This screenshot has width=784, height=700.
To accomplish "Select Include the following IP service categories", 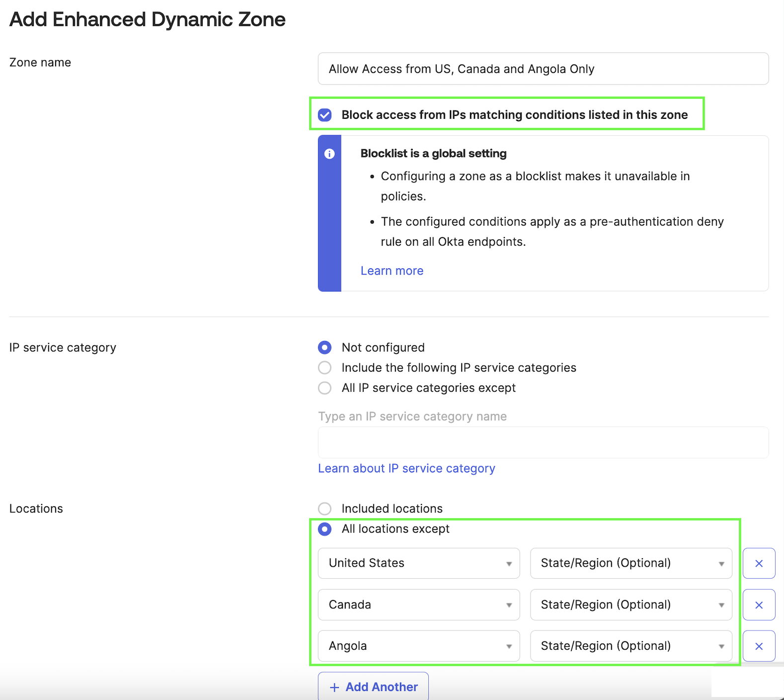I will (x=325, y=367).
